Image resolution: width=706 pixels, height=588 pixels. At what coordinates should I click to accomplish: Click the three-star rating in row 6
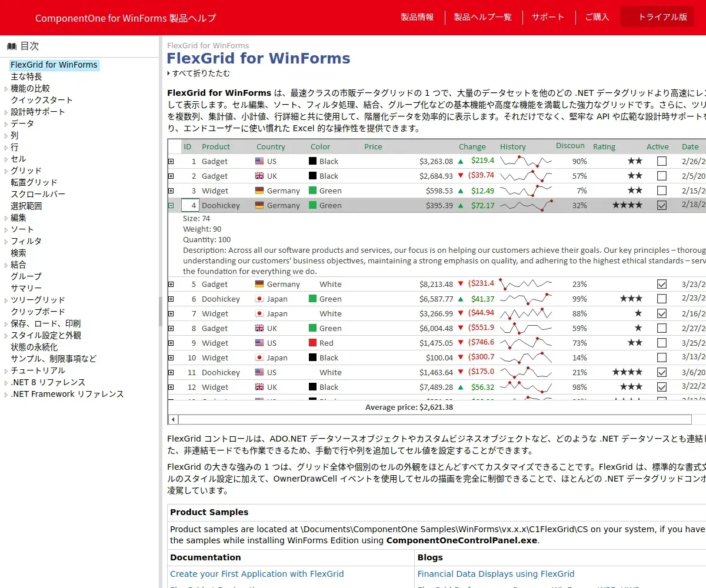[631, 299]
